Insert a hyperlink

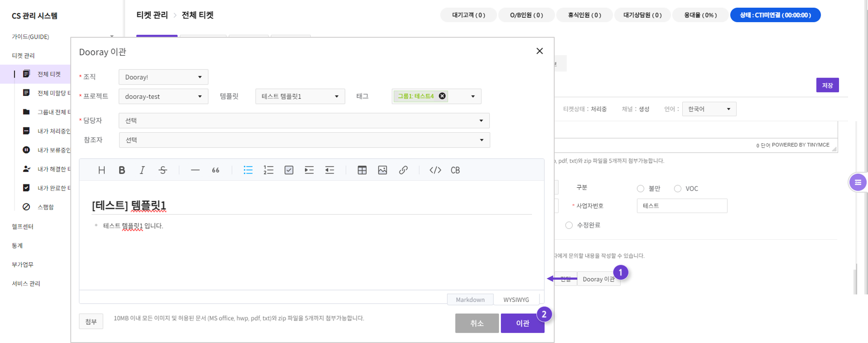coord(403,170)
